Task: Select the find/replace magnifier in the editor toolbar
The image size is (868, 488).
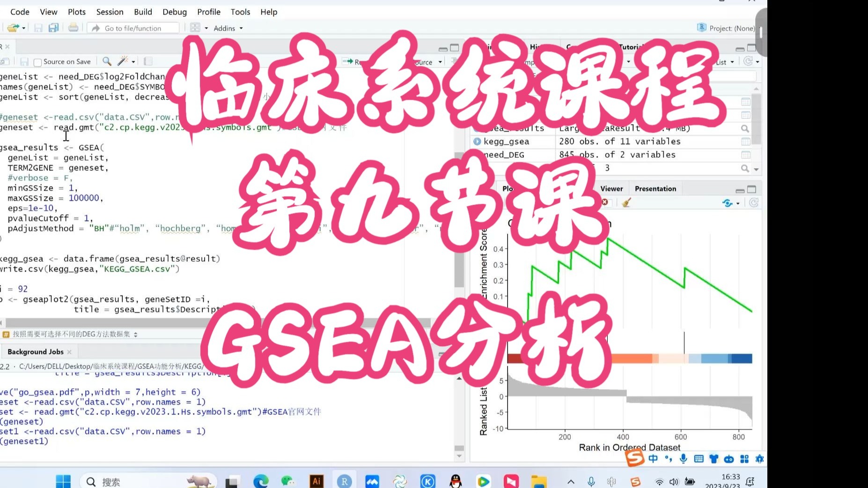Action: tap(107, 61)
